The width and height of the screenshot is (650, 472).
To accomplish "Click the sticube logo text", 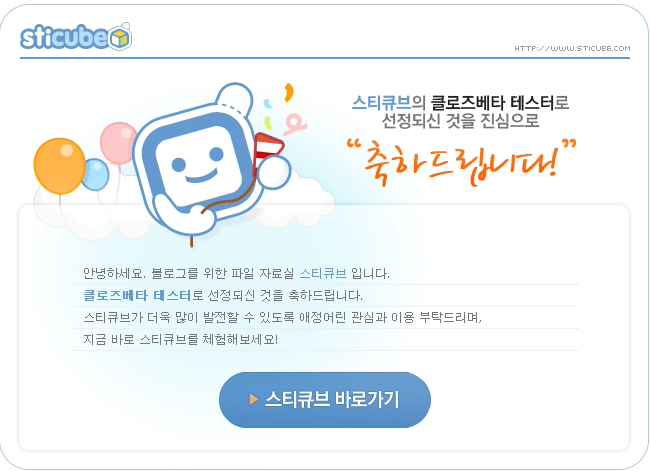I will (x=65, y=37).
